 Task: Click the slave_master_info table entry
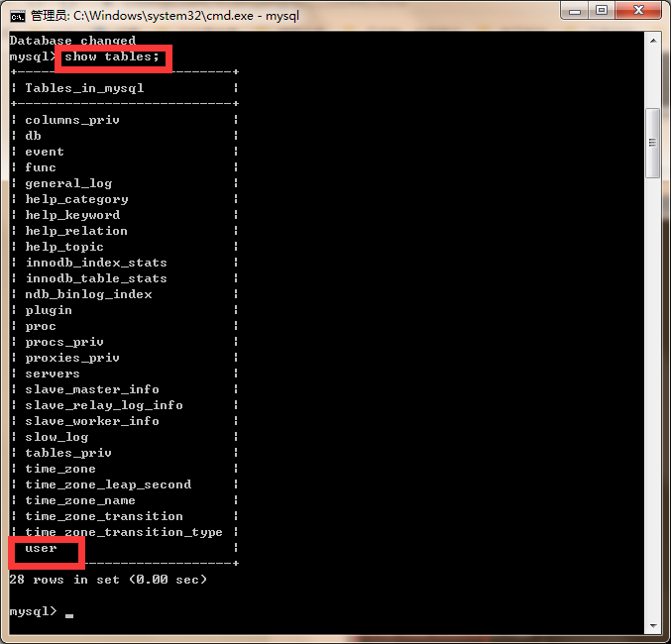(92, 389)
